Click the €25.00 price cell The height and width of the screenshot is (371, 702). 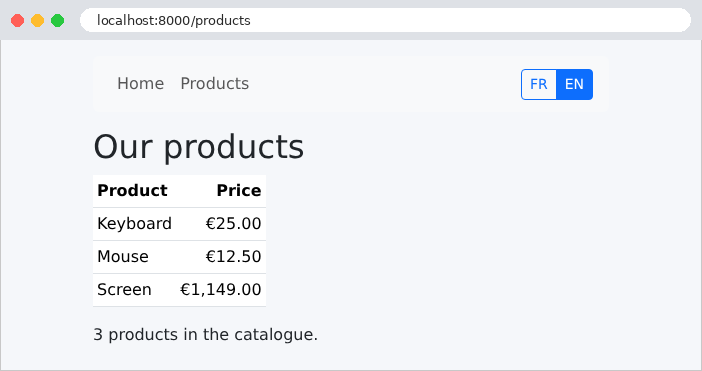(x=233, y=224)
